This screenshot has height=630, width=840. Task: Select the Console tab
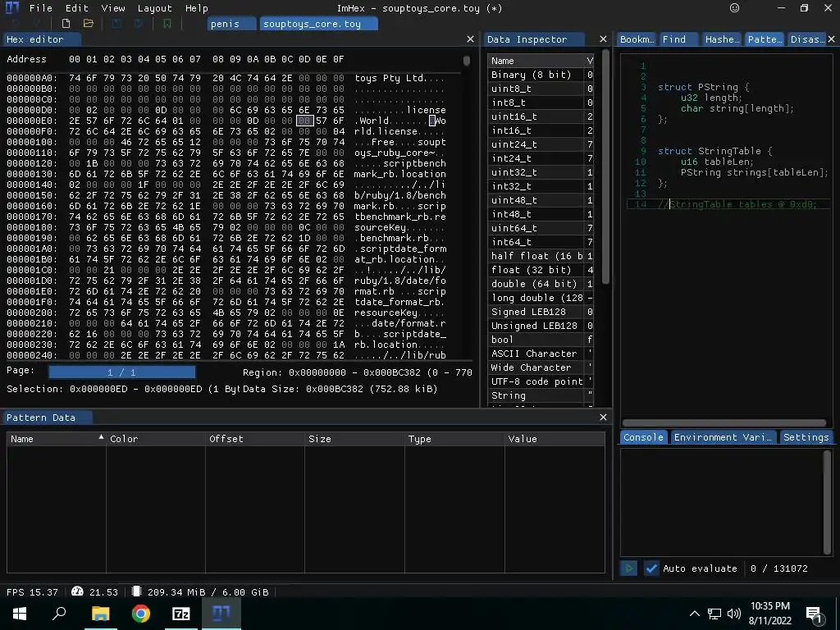(643, 437)
